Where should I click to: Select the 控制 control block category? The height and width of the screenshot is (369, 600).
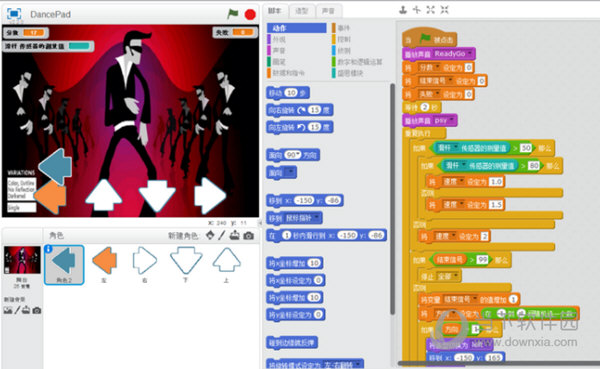pyautogui.click(x=341, y=39)
